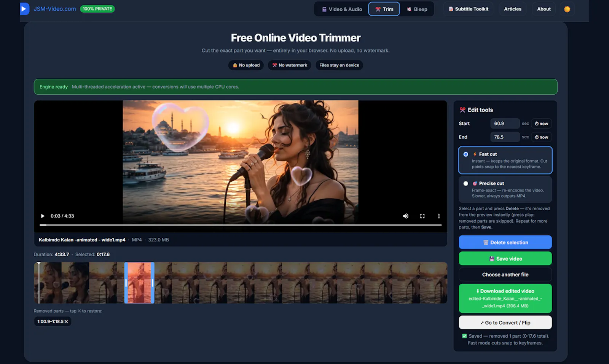Click the scissors icon beside Edit tools

click(x=462, y=110)
